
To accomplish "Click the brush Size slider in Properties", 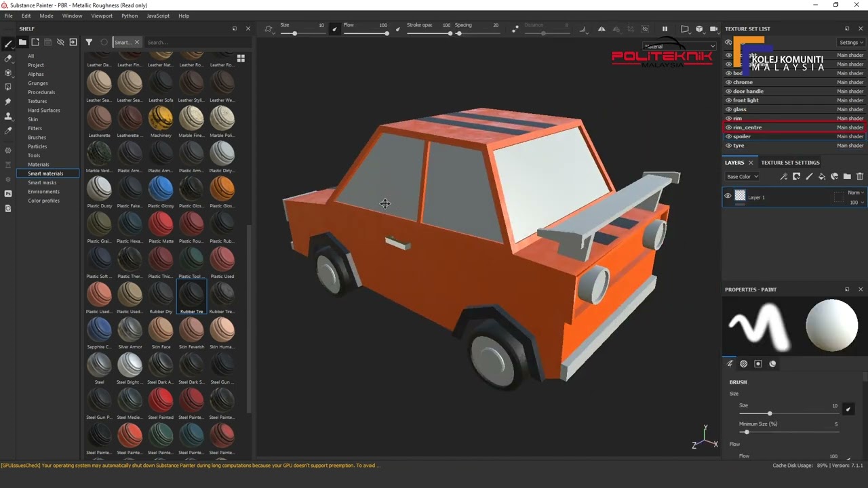I will click(x=770, y=413).
